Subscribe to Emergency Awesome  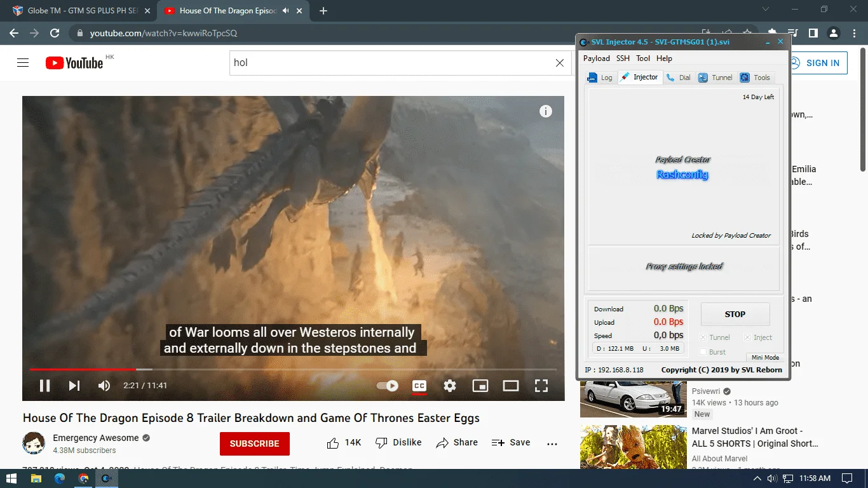click(255, 444)
